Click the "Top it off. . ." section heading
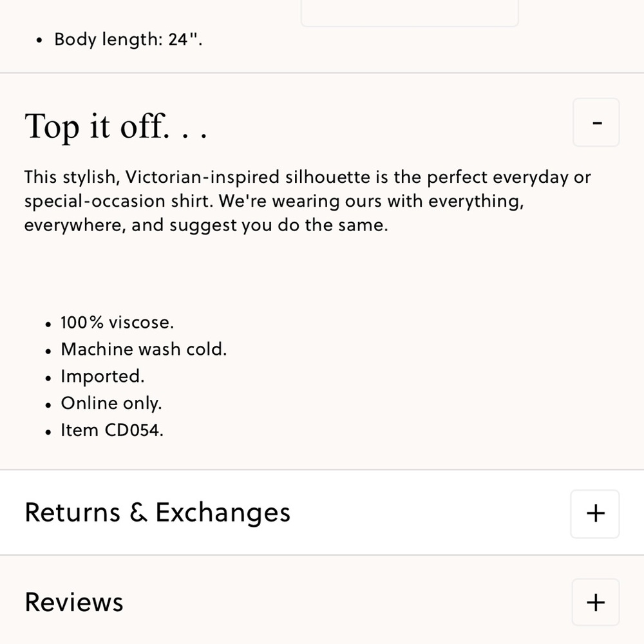Viewport: 644px width, 644px height. [115, 126]
